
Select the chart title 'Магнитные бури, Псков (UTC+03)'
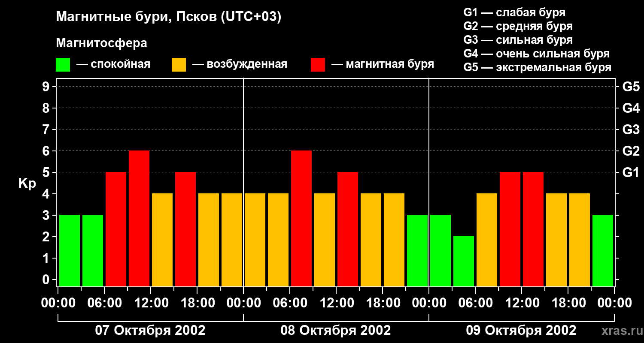click(x=169, y=17)
